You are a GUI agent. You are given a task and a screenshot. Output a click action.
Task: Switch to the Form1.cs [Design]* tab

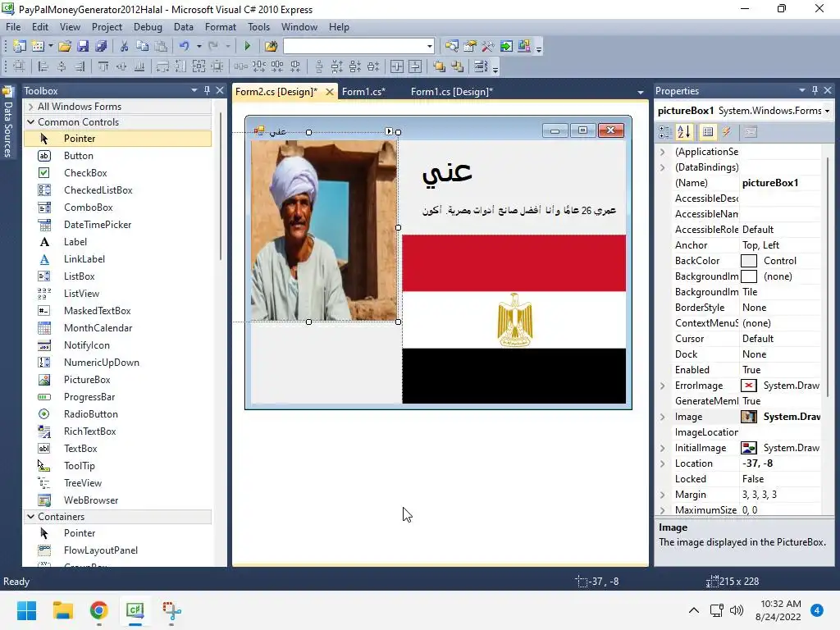coord(452,92)
